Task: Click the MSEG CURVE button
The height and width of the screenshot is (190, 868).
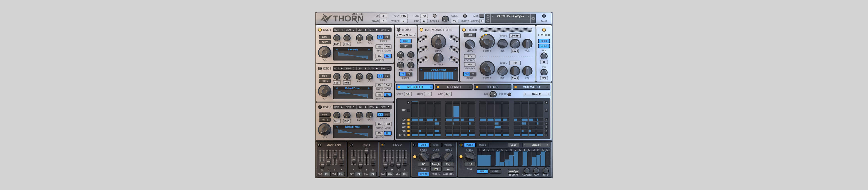Action: point(495,171)
